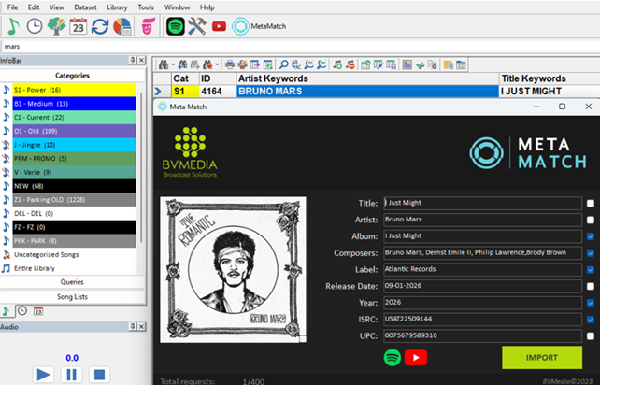Open YouTube link in Meta Match window

pos(416,357)
